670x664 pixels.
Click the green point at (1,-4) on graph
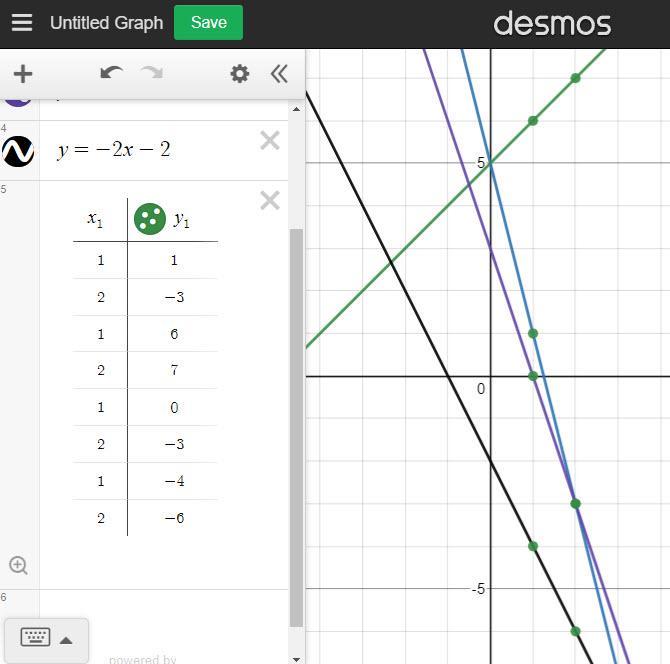click(x=533, y=546)
